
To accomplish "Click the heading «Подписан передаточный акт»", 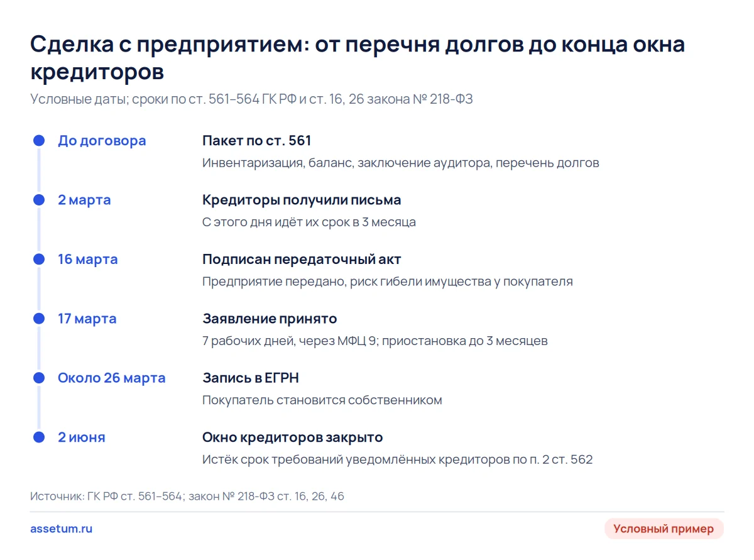I will (302, 259).
